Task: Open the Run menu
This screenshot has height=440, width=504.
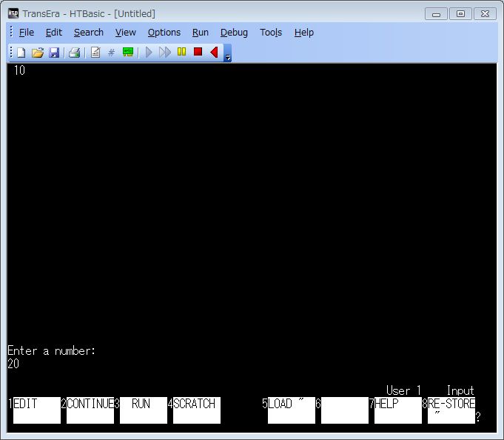Action: [x=201, y=33]
